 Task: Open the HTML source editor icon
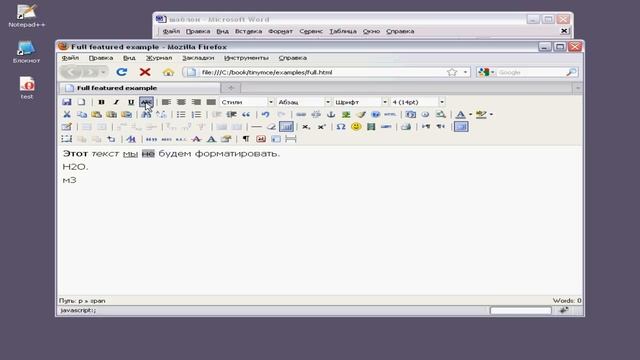coord(390,114)
